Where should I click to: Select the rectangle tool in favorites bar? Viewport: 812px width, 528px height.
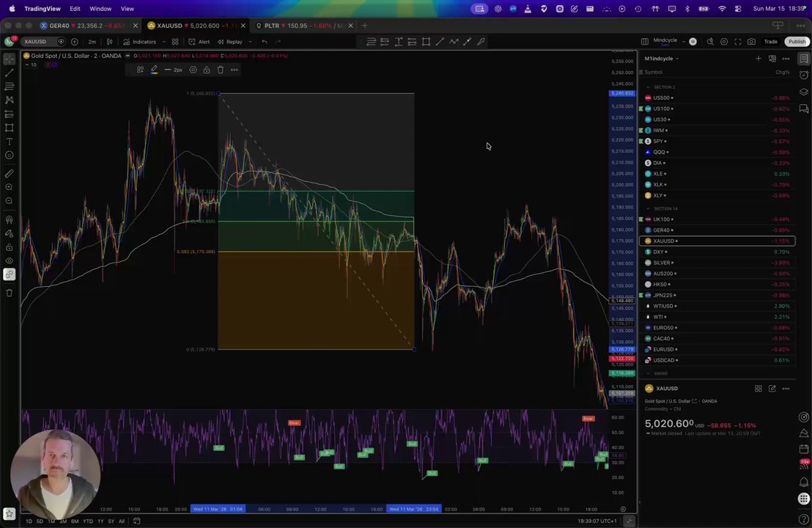(427, 42)
